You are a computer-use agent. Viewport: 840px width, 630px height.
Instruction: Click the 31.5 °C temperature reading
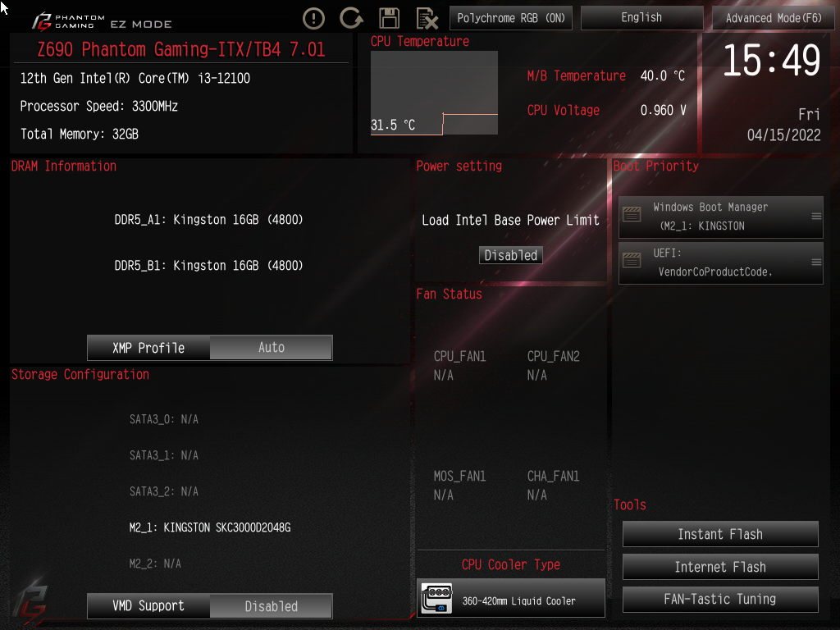tap(393, 125)
